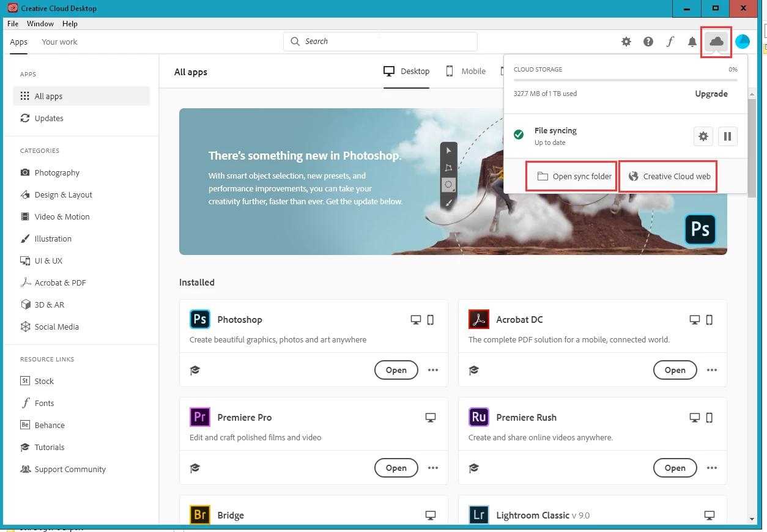Select the Mobile apps tab
Screen dimensions: 767x532
tap(465, 72)
